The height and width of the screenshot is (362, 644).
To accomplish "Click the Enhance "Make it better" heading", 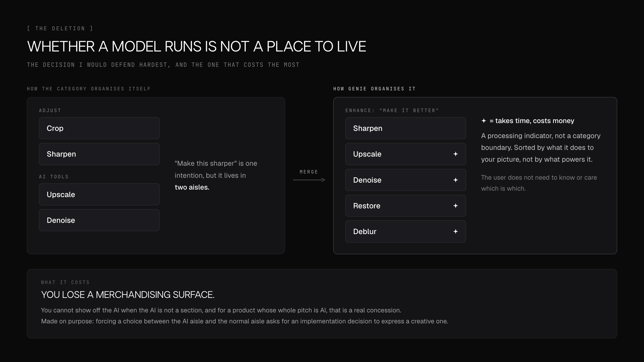I will tap(392, 110).
